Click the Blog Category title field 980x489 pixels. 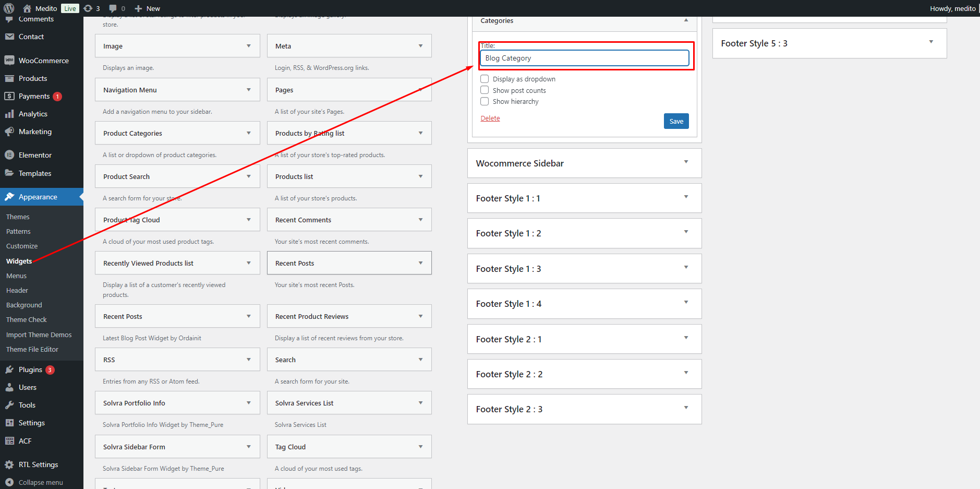coord(584,58)
